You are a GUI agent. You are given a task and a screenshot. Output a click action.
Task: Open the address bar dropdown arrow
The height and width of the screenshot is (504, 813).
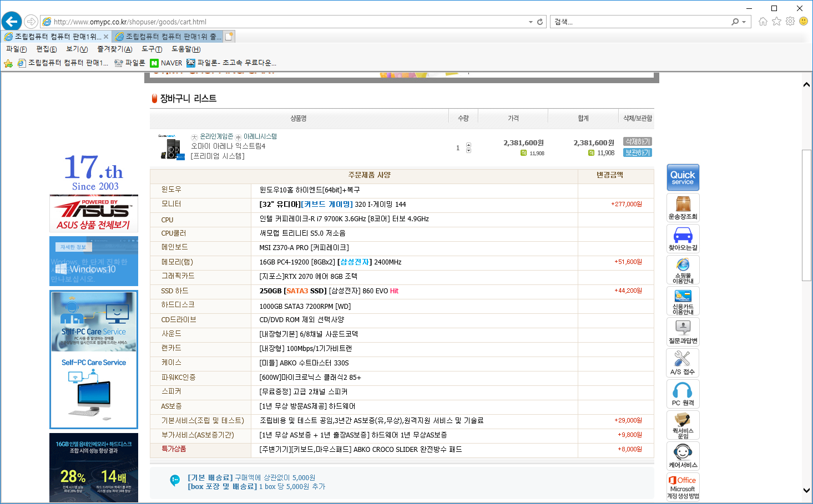(531, 22)
